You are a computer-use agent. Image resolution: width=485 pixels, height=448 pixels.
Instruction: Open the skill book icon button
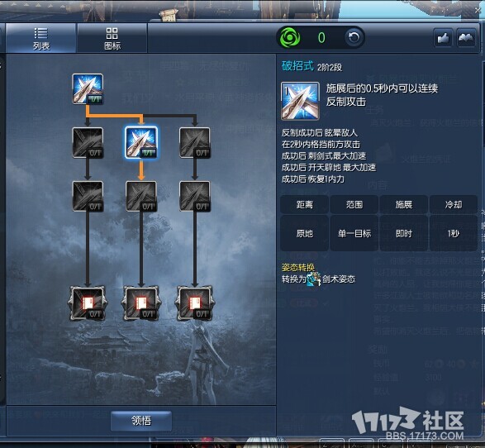point(466,38)
